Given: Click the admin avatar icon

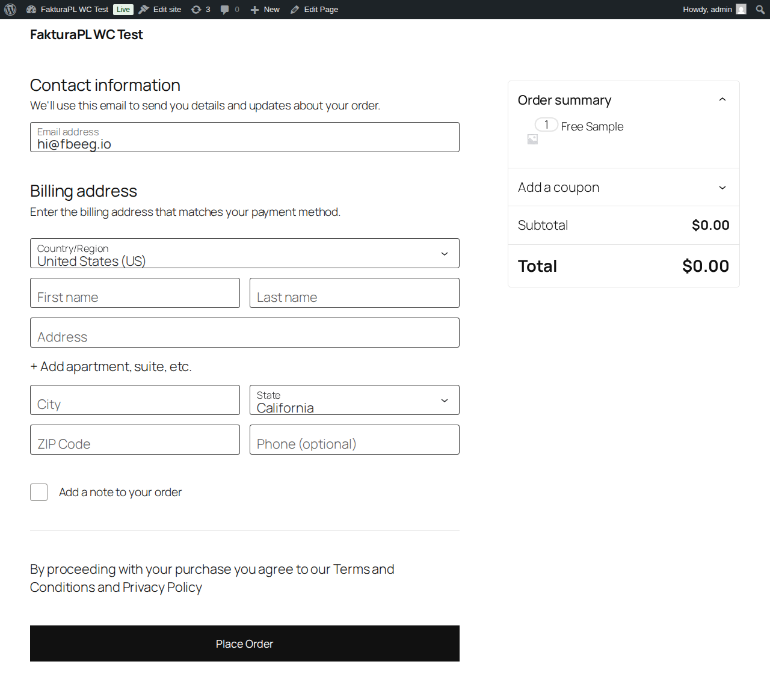Looking at the screenshot, I should coord(741,10).
